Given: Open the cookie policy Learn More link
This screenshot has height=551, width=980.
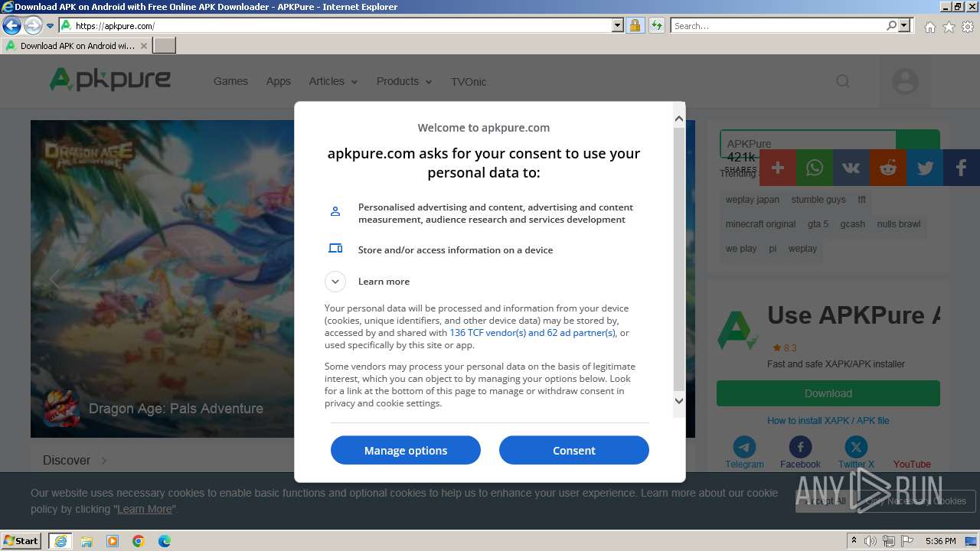Looking at the screenshot, I should 145,509.
